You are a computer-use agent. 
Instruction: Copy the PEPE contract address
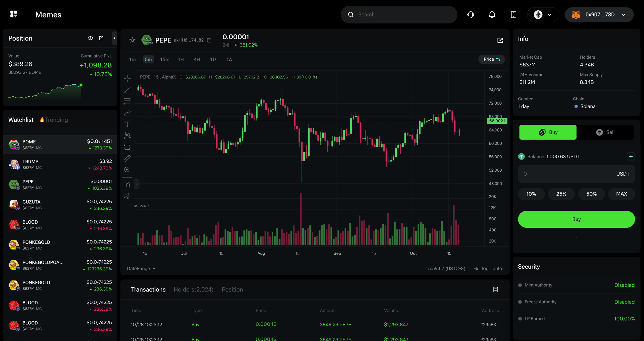[x=209, y=40]
